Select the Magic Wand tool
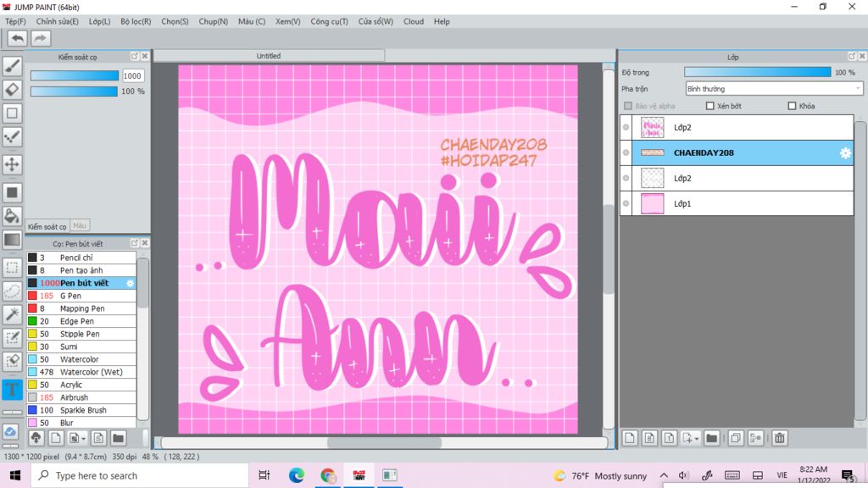 tap(12, 314)
